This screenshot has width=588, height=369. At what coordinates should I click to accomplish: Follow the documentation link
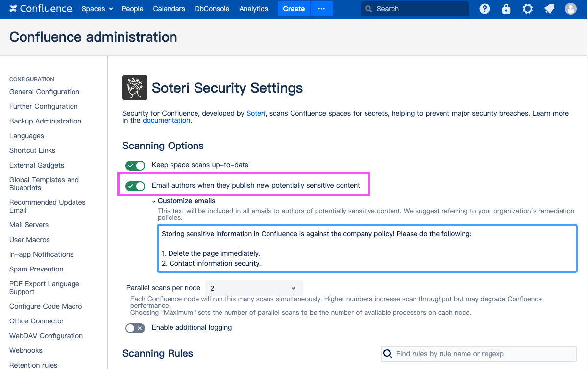tap(166, 120)
